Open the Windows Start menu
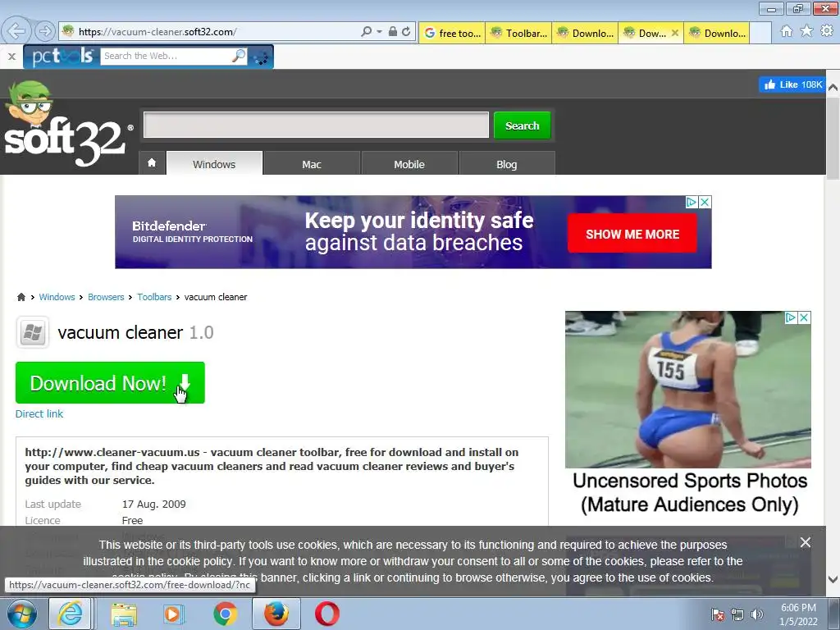The image size is (840, 630). point(21,614)
